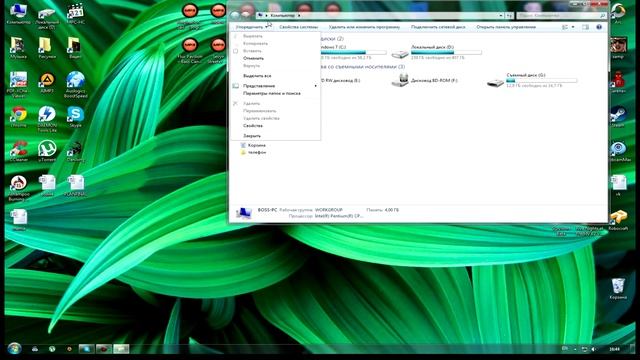Click the Windows Start orb
This screenshot has width=640, height=360.
click(14, 349)
